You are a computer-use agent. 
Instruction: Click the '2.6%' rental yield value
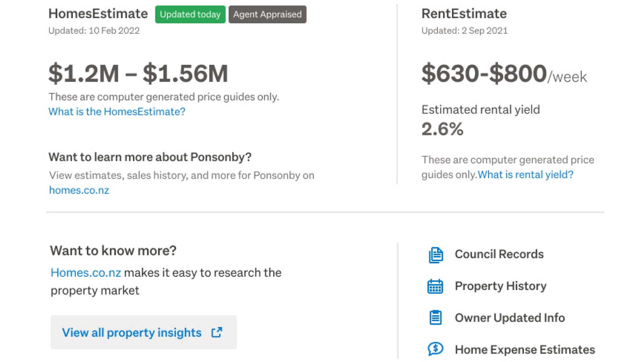(x=442, y=129)
